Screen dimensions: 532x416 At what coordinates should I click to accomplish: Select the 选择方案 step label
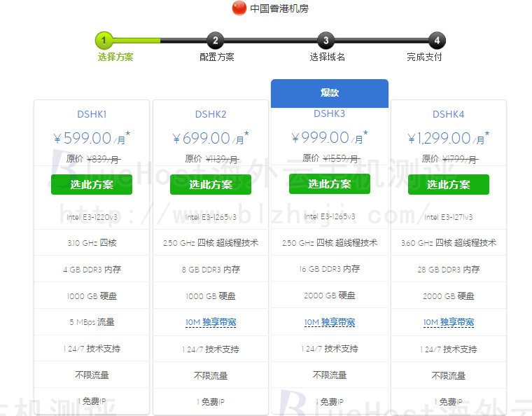[x=115, y=57]
